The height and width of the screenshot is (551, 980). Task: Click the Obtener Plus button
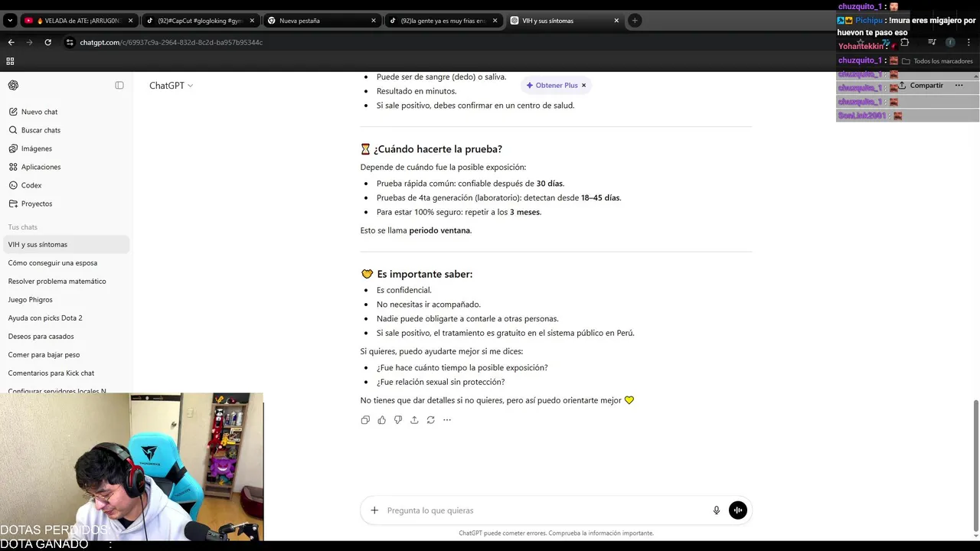tap(552, 86)
